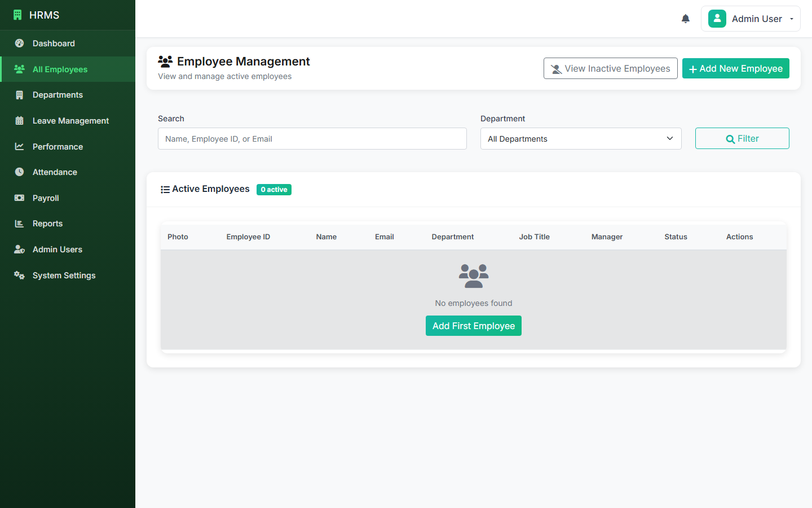Navigate to Performance page

[x=68, y=146]
